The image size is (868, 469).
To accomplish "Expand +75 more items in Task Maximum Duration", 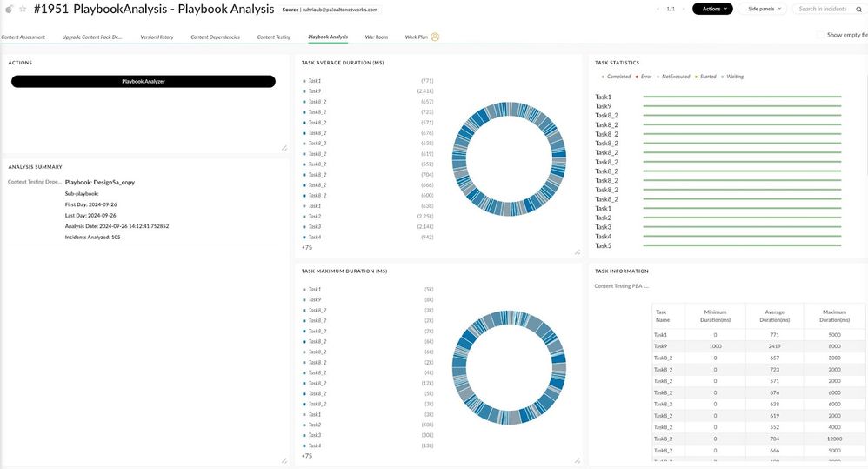I will click(307, 456).
